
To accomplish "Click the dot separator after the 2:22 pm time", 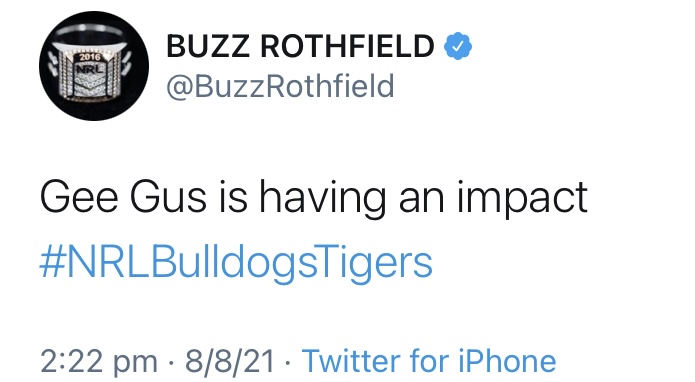I will (x=171, y=363).
